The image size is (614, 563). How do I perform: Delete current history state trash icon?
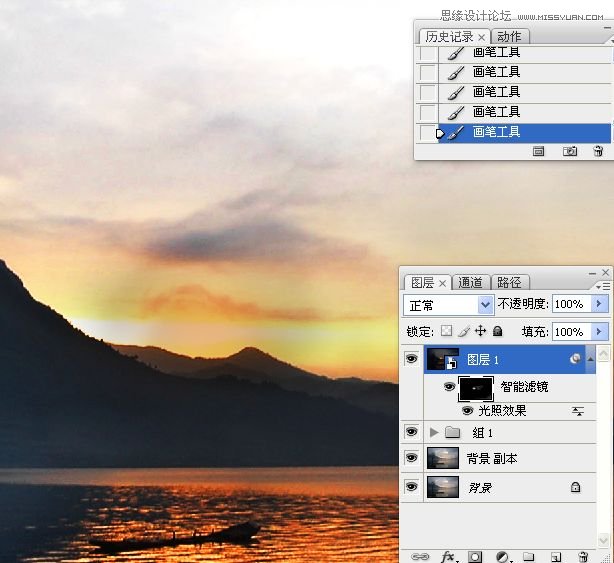point(598,151)
